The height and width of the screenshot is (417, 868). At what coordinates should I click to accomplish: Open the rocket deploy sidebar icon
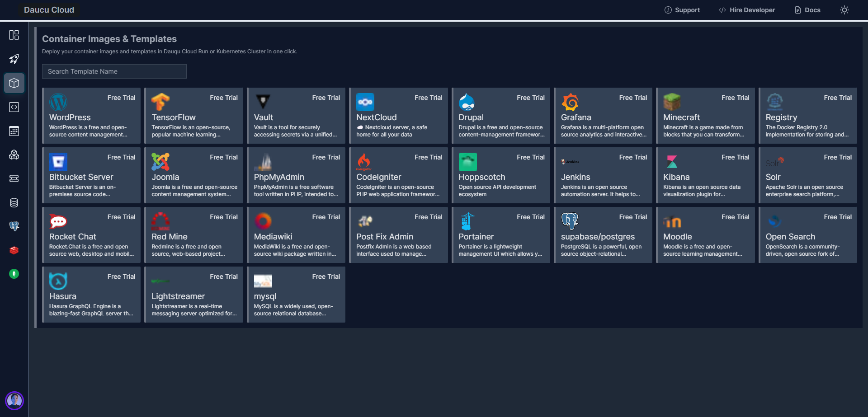14,59
